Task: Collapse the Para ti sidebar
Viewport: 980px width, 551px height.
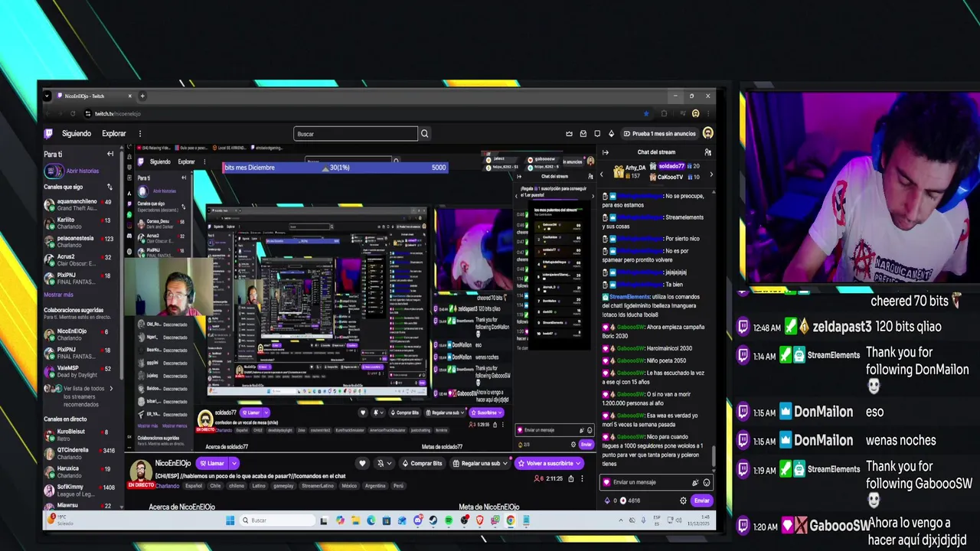Action: click(x=110, y=154)
